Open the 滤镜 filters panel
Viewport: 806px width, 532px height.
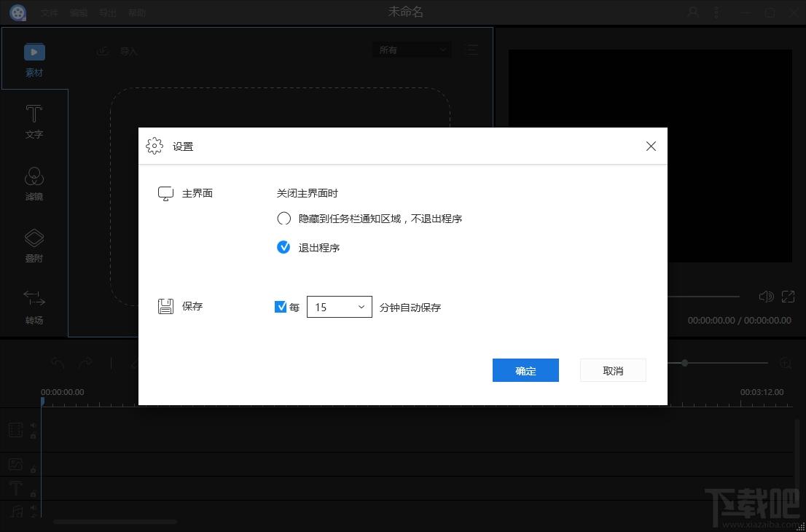tap(34, 184)
